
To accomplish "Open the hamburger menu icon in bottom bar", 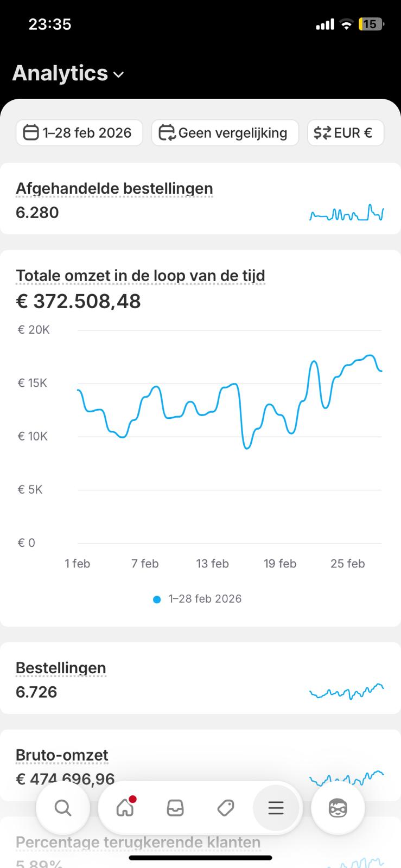I will [x=276, y=808].
